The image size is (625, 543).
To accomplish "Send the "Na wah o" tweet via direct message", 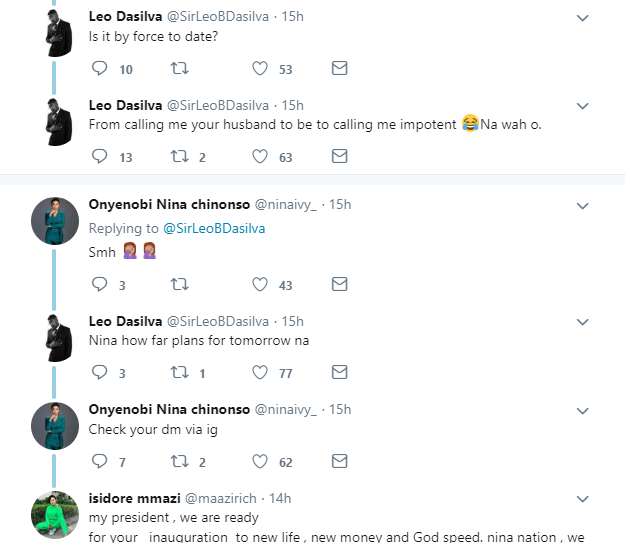I will pyautogui.click(x=339, y=156).
